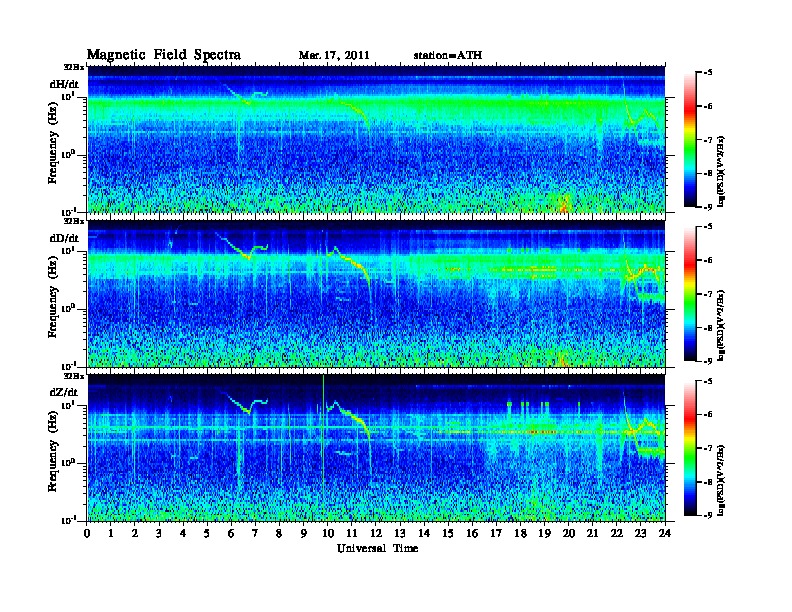Viewport: 792px width, 612px height.
Task: Click inside the dH/dt spectrogram plot
Action: (x=376, y=139)
